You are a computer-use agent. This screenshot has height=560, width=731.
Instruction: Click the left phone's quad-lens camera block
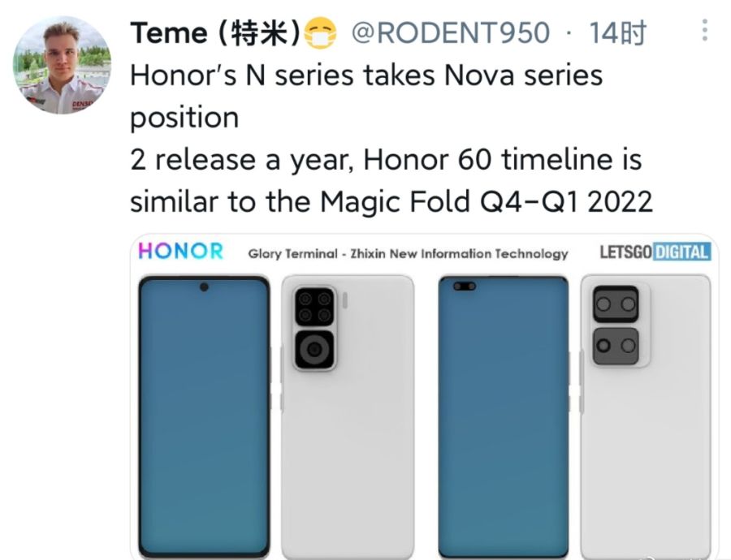314,307
